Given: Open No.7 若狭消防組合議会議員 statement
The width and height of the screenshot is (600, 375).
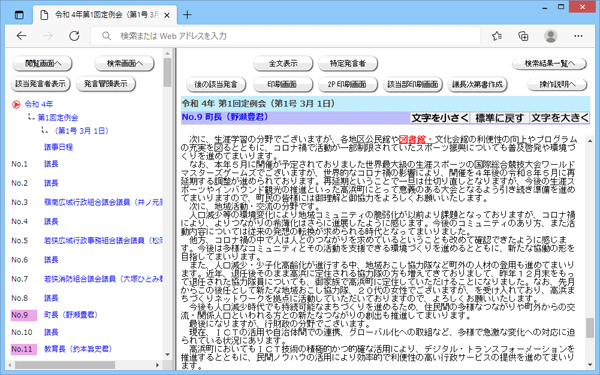Looking at the screenshot, I should [103, 279].
